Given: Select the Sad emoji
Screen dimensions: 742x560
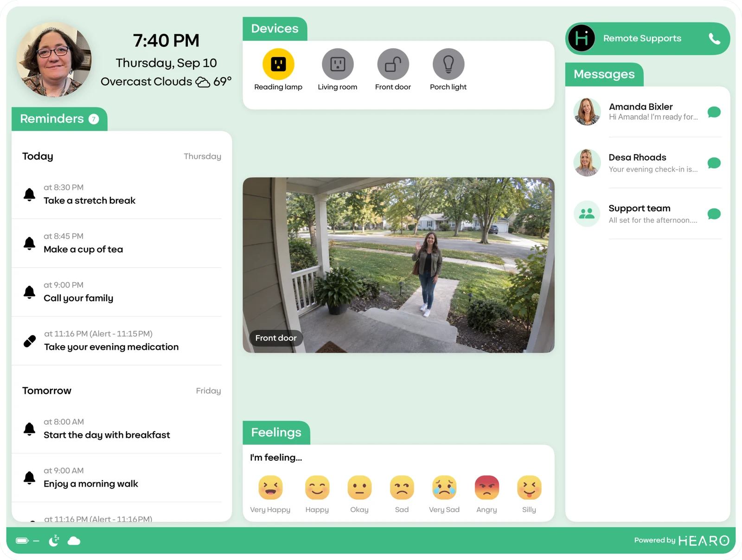Looking at the screenshot, I should [402, 488].
